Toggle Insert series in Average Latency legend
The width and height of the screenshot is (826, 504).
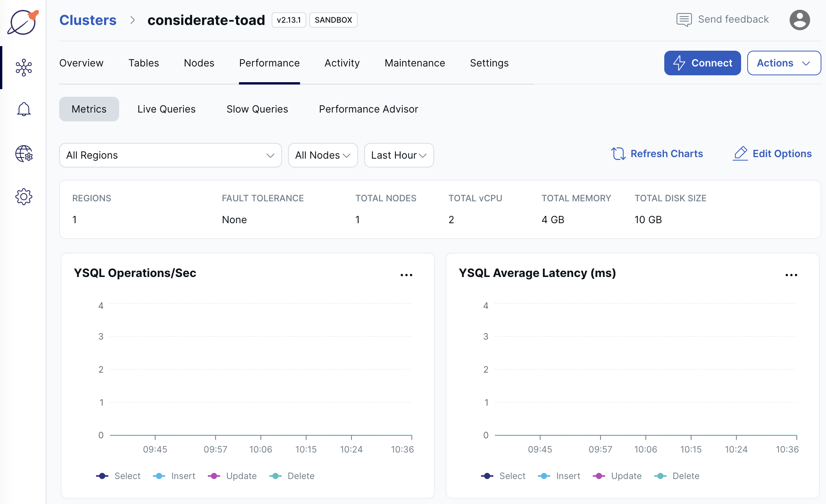pos(559,476)
